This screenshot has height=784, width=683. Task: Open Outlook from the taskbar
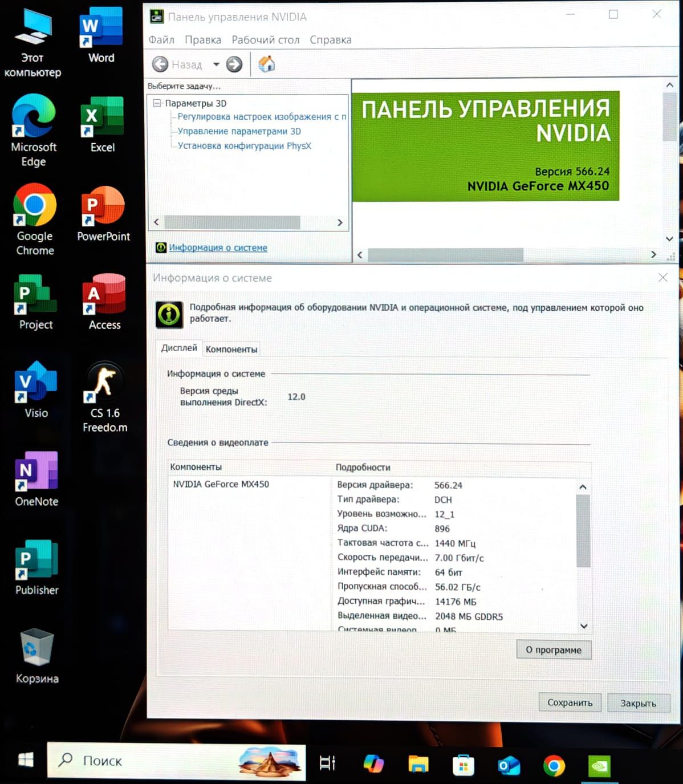click(509, 766)
